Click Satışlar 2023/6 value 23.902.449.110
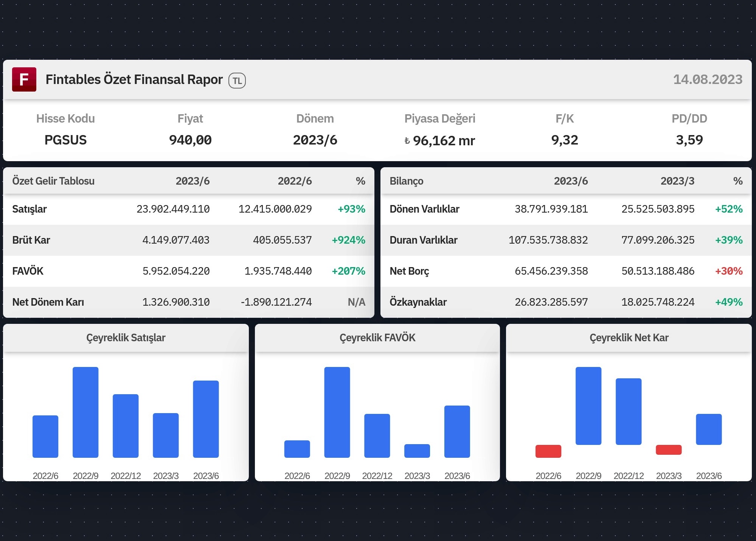Viewport: 756px width, 541px height. pos(173,209)
